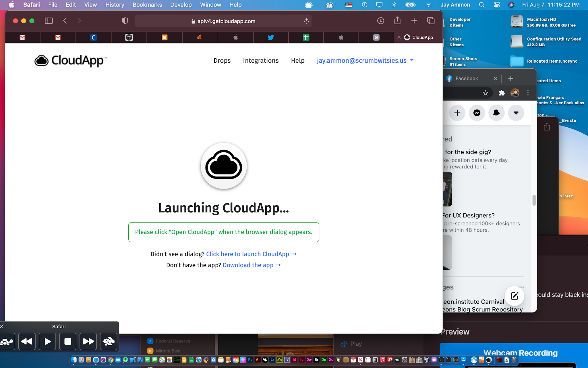Open the History menu
The width and height of the screenshot is (588, 368).
(115, 5)
